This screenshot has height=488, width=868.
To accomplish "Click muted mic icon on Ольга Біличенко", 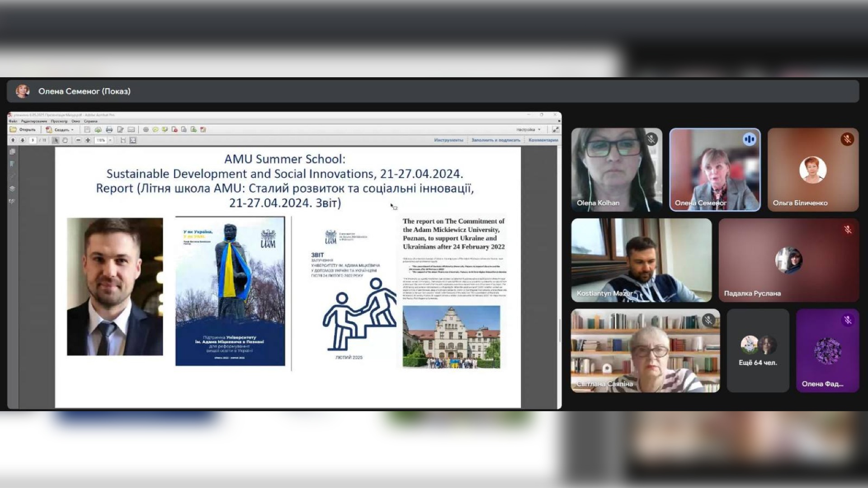I will (x=847, y=139).
